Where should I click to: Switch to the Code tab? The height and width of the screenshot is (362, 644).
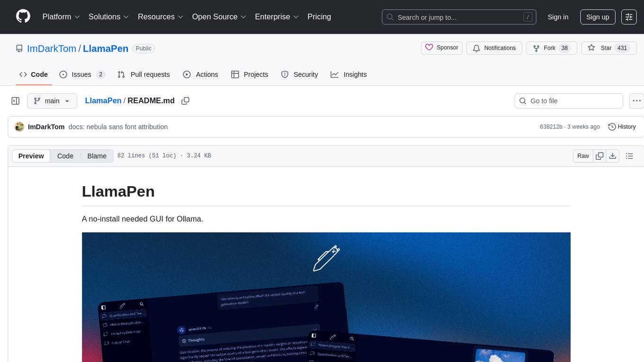point(34,74)
